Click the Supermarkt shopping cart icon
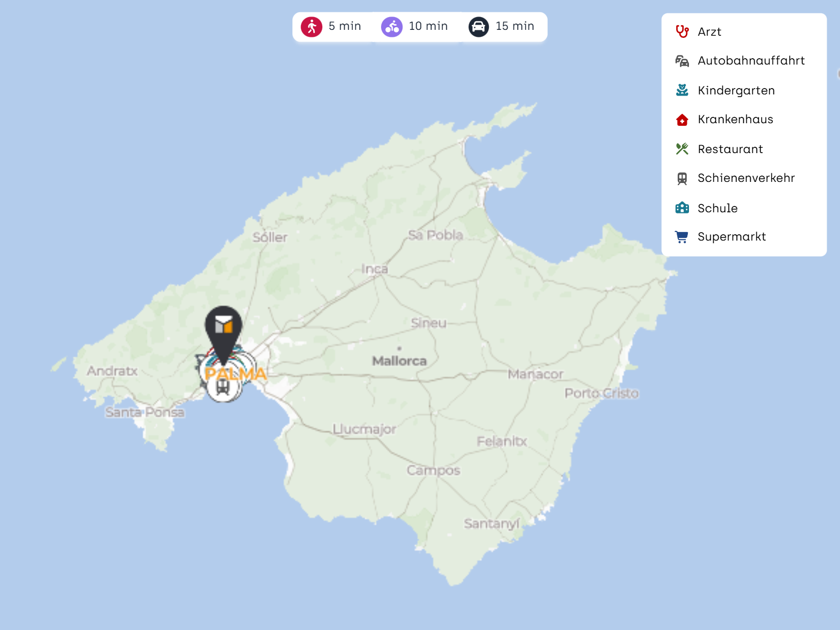The width and height of the screenshot is (840, 630). [x=682, y=237]
